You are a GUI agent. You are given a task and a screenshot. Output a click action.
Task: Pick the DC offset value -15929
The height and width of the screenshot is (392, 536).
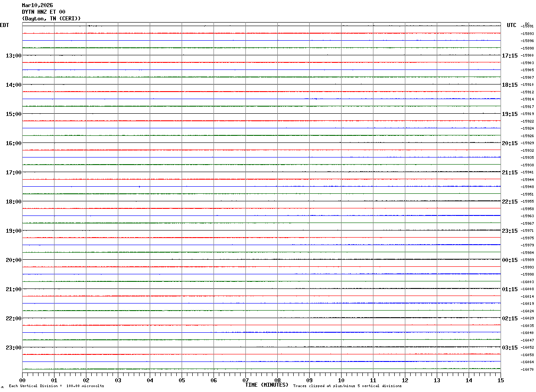[528, 143]
